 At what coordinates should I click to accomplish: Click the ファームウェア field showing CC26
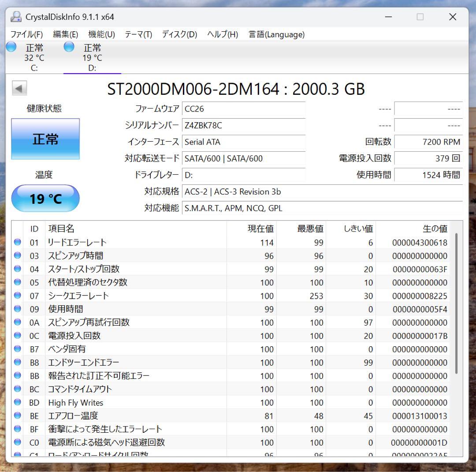(x=244, y=109)
